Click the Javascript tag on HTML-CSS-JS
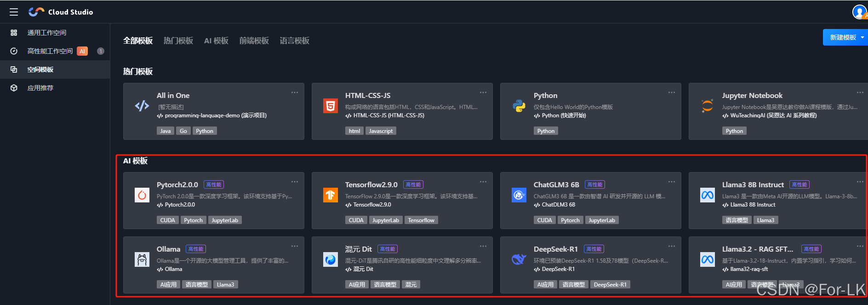This screenshot has height=305, width=868. 381,131
